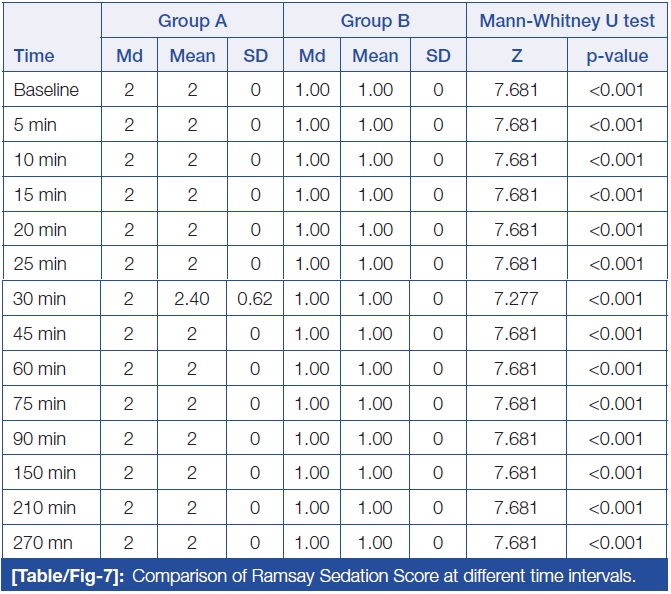Select the Md header under Group A

click(x=129, y=56)
